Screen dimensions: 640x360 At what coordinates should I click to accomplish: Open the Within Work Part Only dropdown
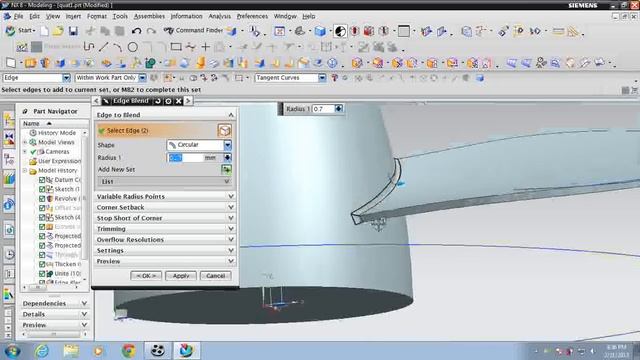click(142, 78)
